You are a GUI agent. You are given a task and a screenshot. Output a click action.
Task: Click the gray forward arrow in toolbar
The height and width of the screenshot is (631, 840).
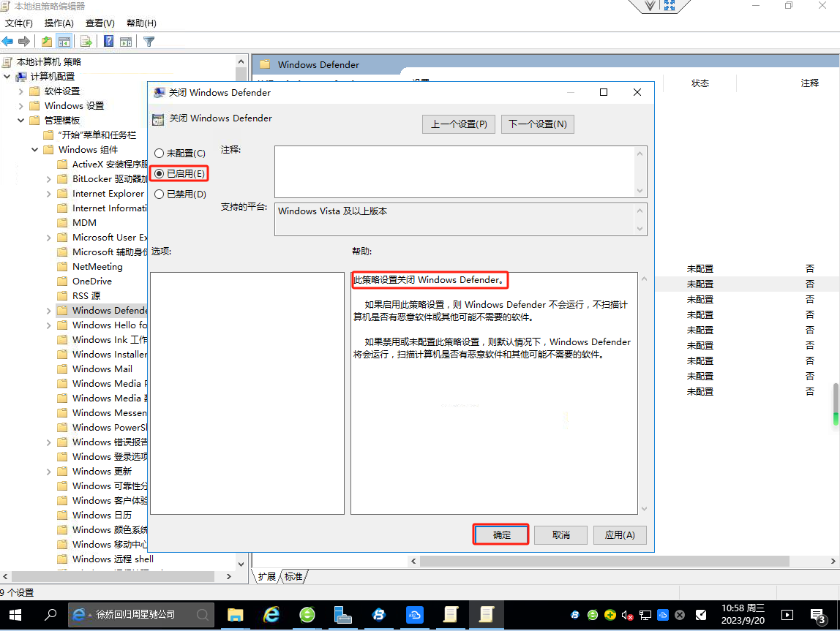24,41
